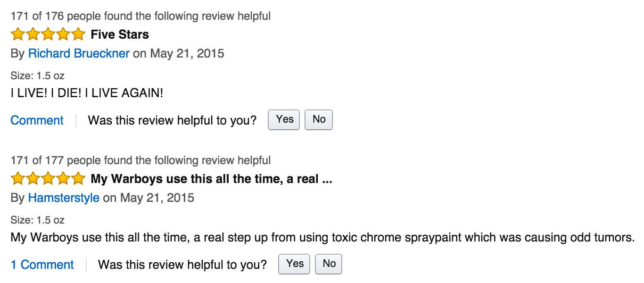This screenshot has height=283, width=644.
Task: Click the bold "Five Stars" review title
Action: point(120,34)
